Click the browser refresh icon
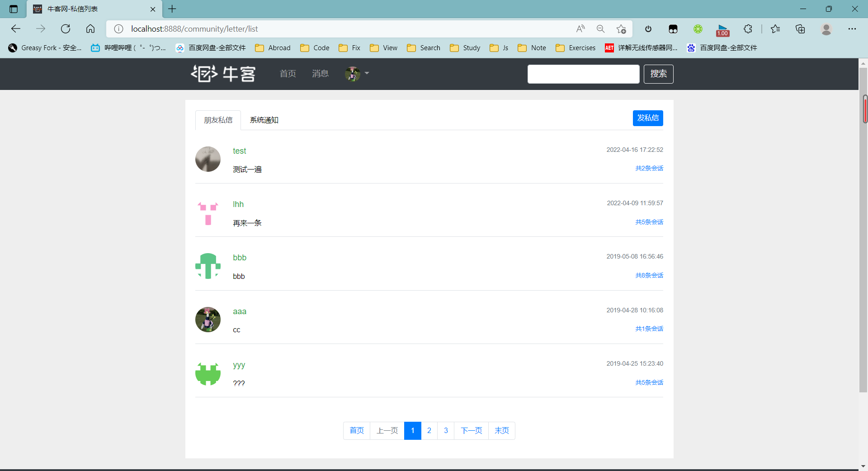The image size is (868, 471). [66, 29]
